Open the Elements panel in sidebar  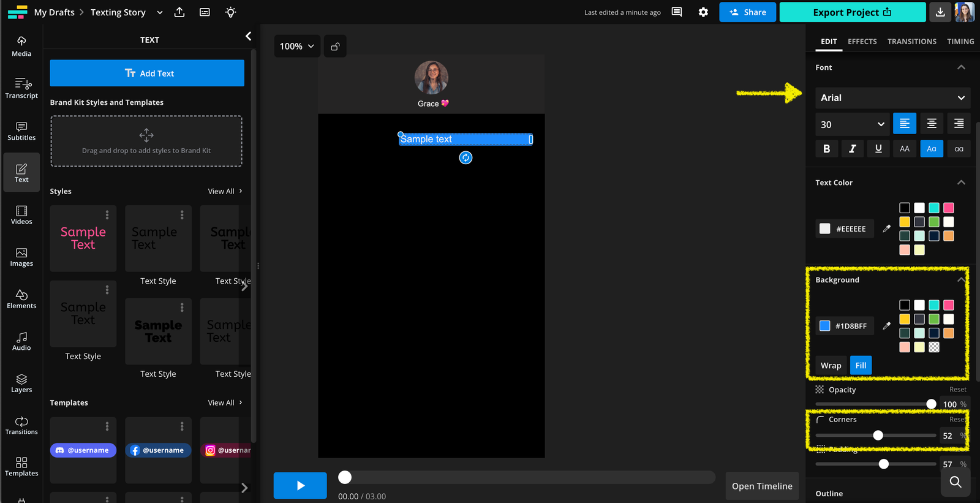point(21,299)
